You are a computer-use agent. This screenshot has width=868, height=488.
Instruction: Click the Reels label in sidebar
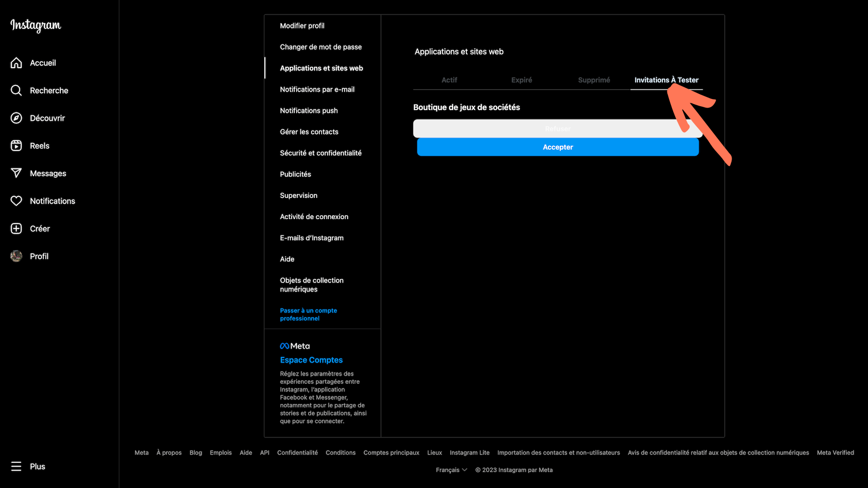tap(40, 145)
